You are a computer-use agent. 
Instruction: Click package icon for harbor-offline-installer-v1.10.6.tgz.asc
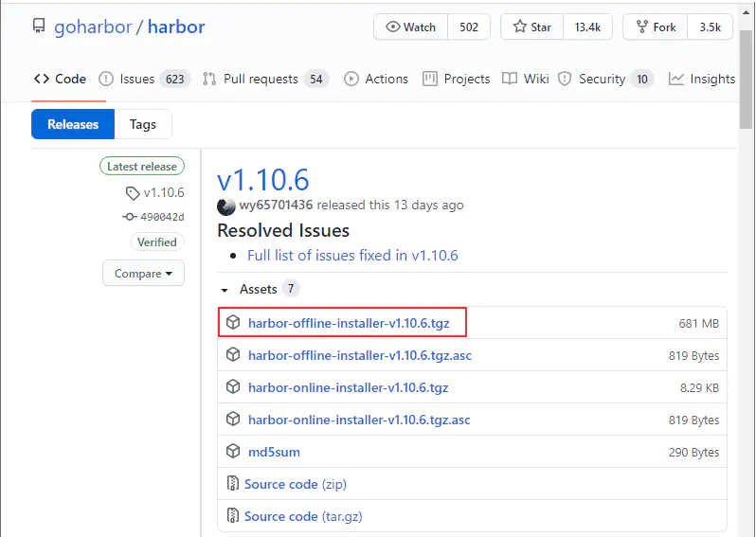click(x=233, y=354)
